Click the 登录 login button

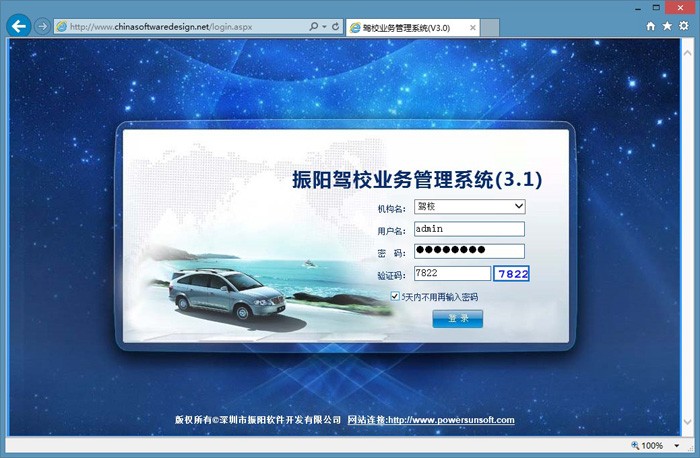458,318
